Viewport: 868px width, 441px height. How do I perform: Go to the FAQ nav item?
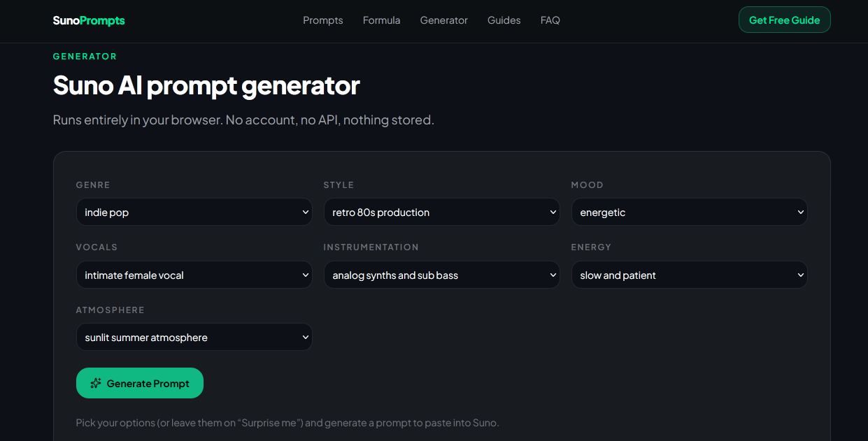point(550,20)
